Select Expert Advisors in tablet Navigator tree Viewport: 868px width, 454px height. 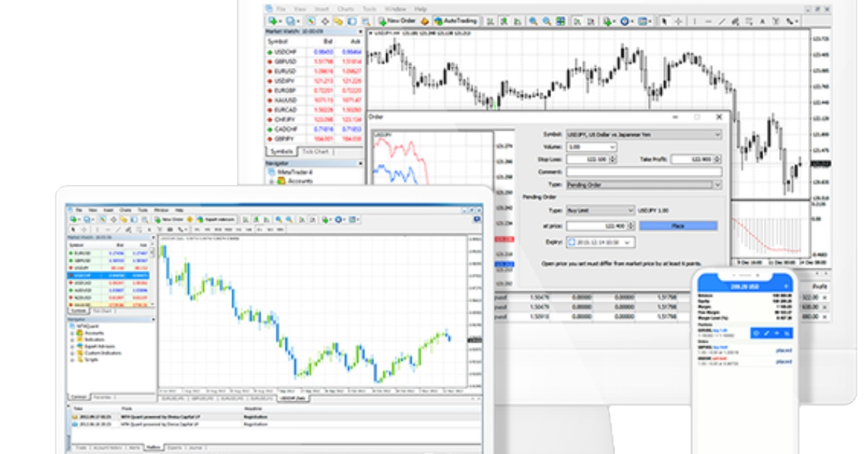(99, 346)
